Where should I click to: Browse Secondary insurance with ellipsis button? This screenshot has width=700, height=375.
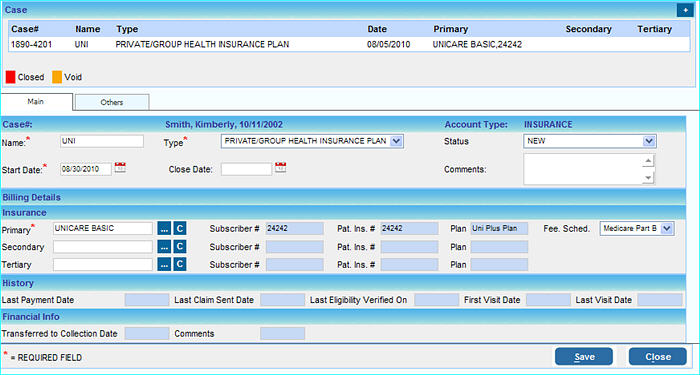click(164, 246)
